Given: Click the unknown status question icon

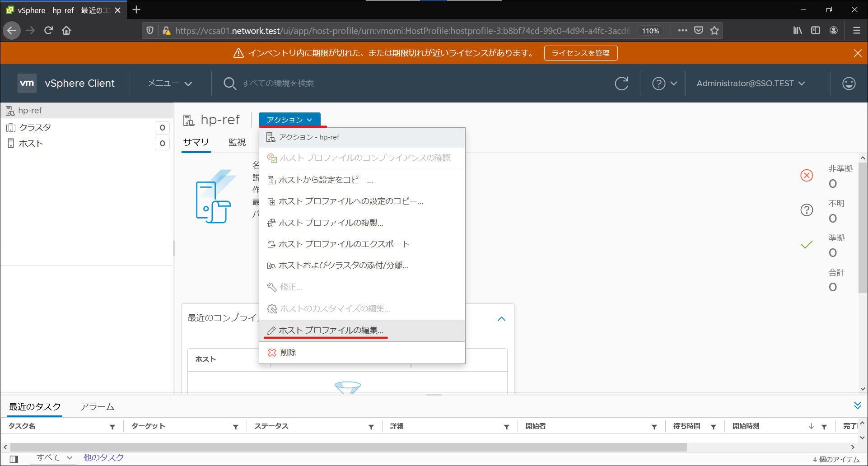Looking at the screenshot, I should (807, 210).
